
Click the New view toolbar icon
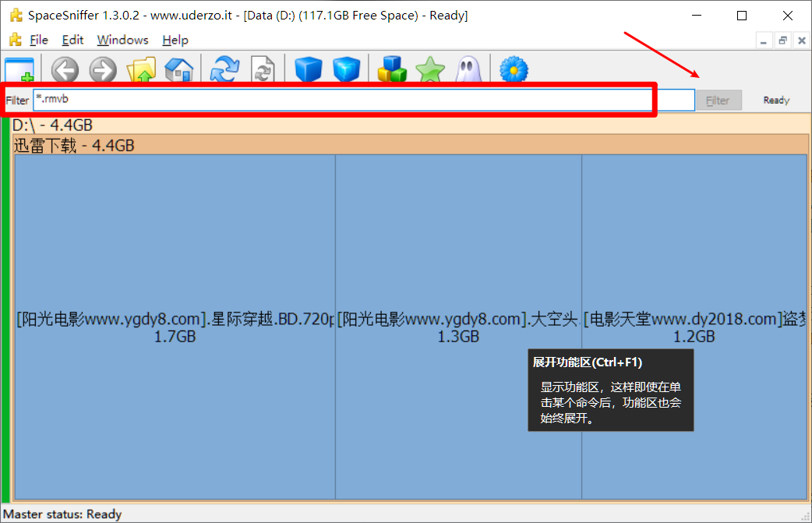tap(19, 69)
